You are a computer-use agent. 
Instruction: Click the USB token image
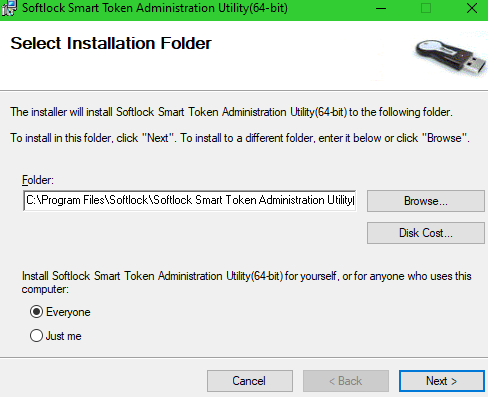(x=451, y=57)
